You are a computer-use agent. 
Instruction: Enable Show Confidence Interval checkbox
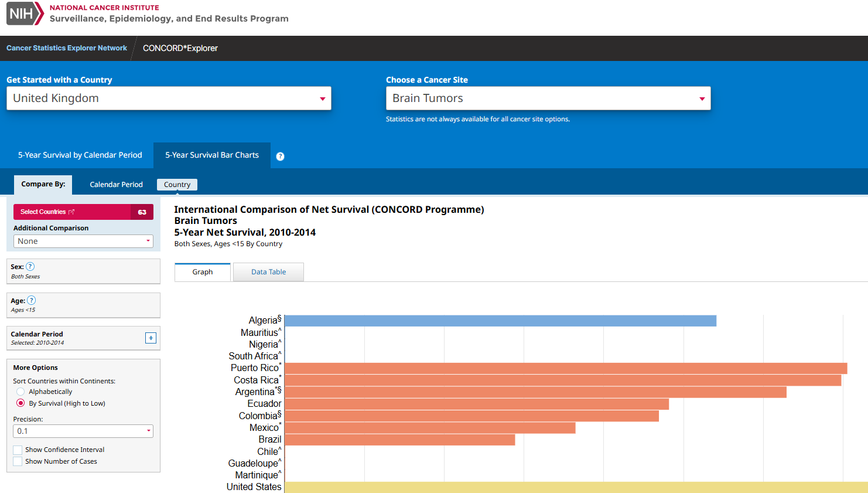(18, 450)
